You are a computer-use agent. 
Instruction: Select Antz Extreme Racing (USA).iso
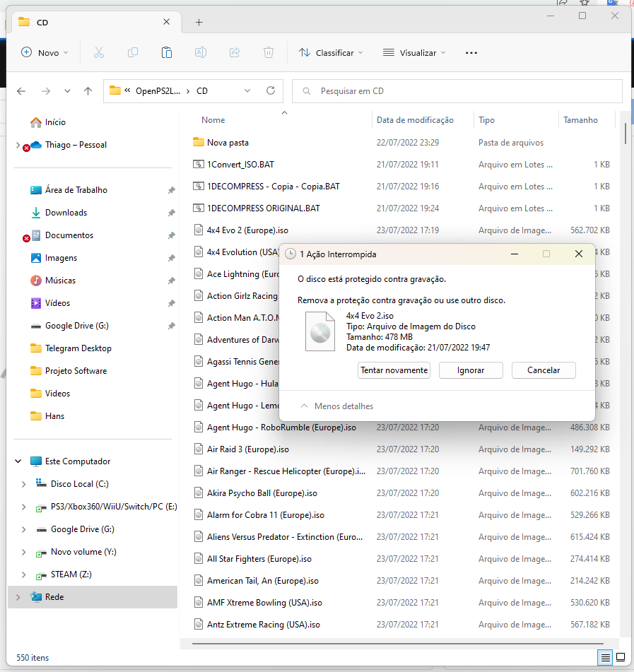tap(263, 625)
